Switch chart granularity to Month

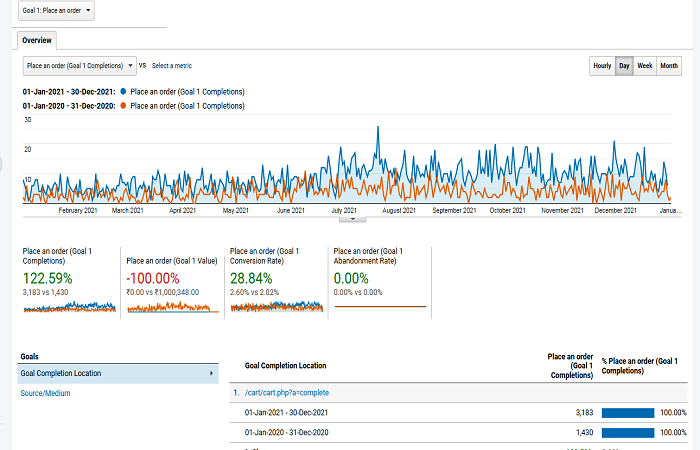(669, 66)
